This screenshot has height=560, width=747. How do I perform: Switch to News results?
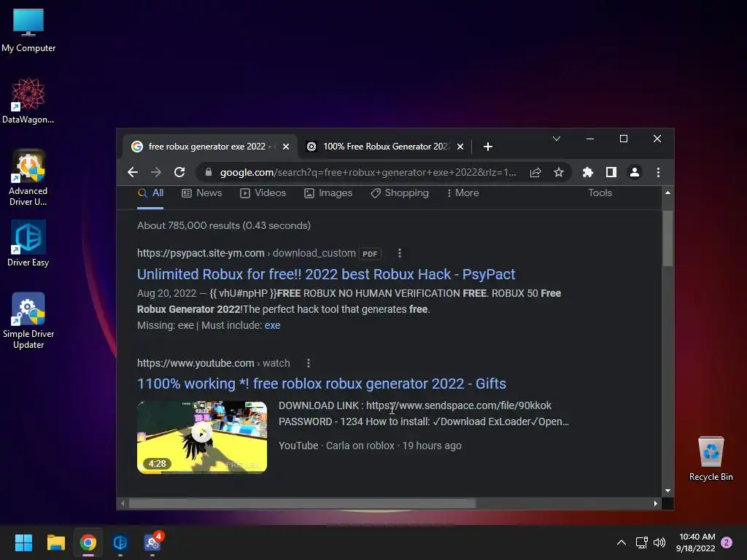(x=202, y=192)
